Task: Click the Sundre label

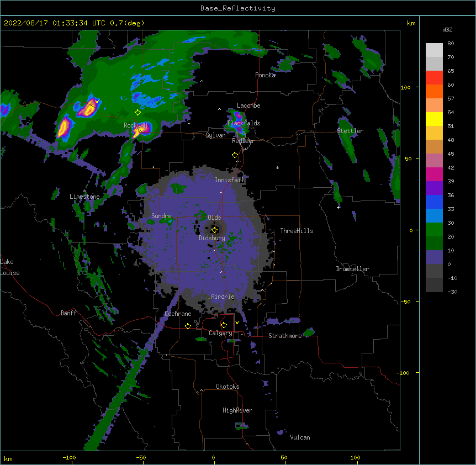Action: pos(161,216)
